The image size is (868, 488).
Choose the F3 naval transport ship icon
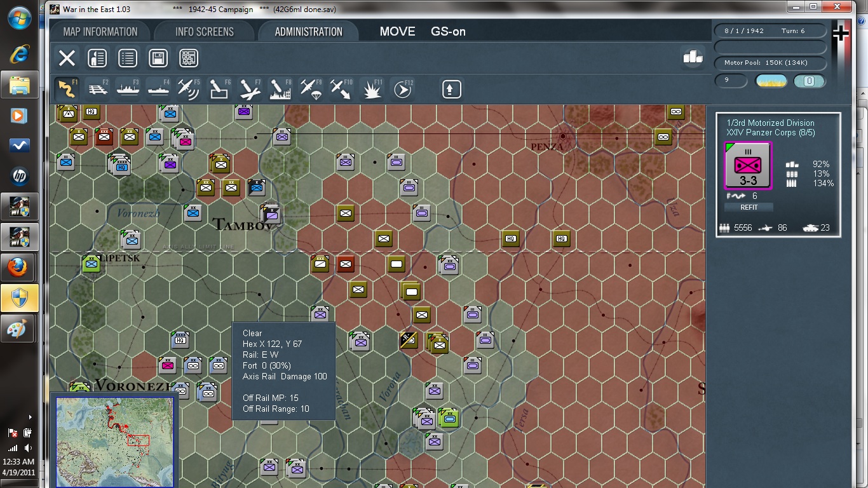(128, 89)
